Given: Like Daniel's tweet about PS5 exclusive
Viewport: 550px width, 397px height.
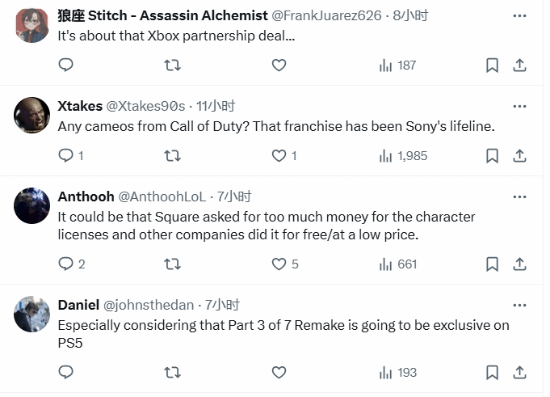Looking at the screenshot, I should 279,372.
